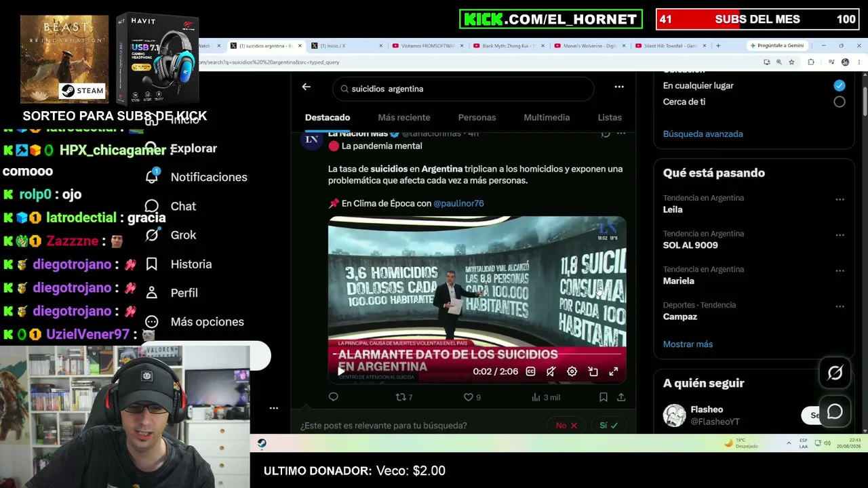
Task: Open Grok from the sidebar icon
Action: point(152,235)
